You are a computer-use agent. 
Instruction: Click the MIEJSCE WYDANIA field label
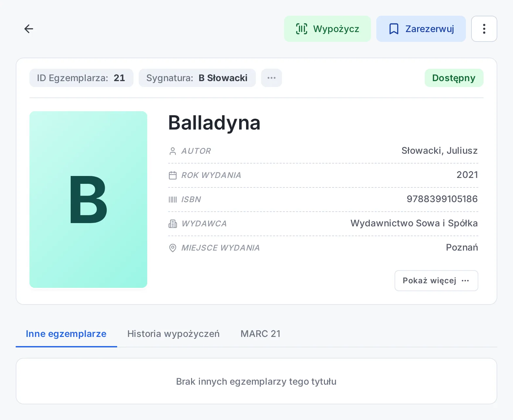[221, 248]
